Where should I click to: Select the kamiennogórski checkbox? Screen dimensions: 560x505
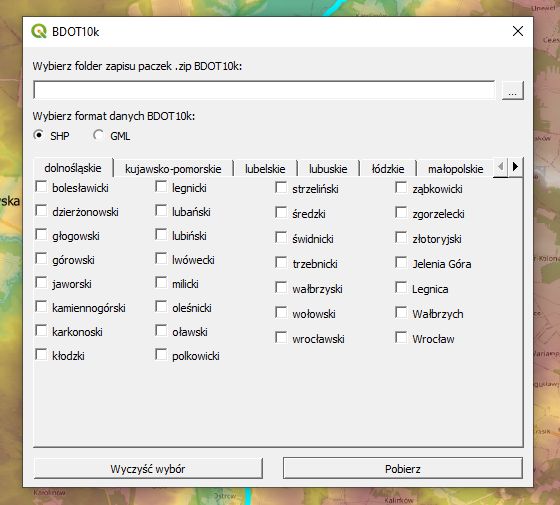point(41,306)
